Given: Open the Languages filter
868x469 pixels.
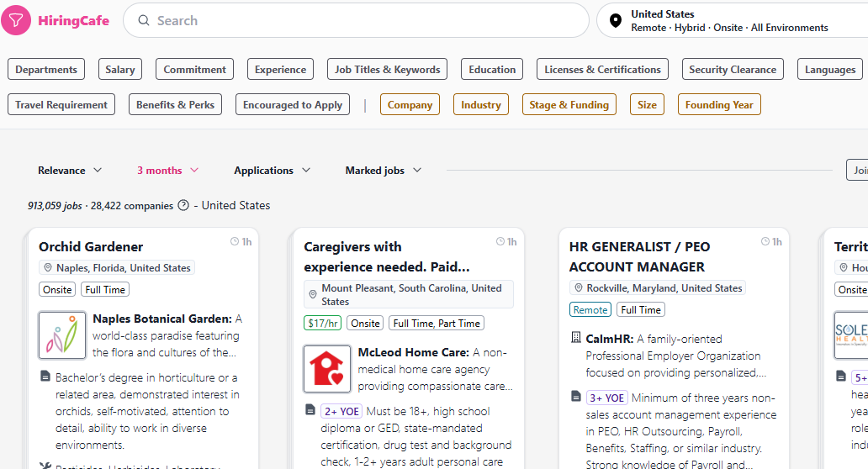Looking at the screenshot, I should point(830,69).
